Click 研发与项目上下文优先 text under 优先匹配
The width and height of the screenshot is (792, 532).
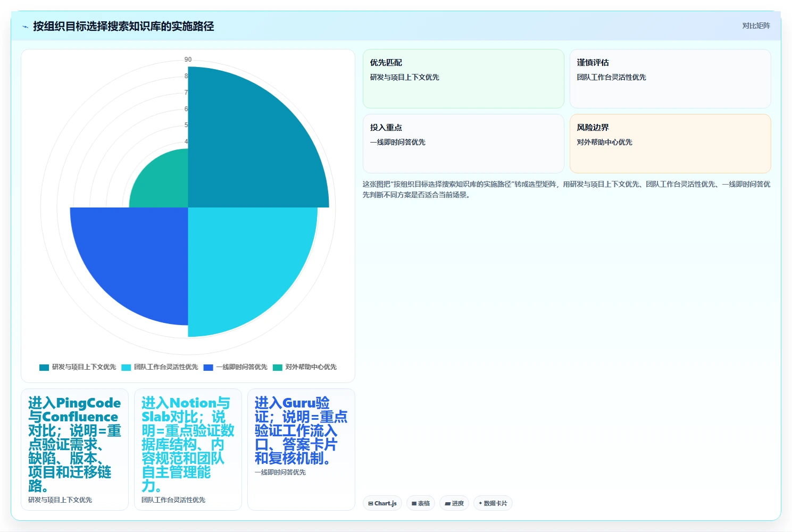click(x=405, y=77)
